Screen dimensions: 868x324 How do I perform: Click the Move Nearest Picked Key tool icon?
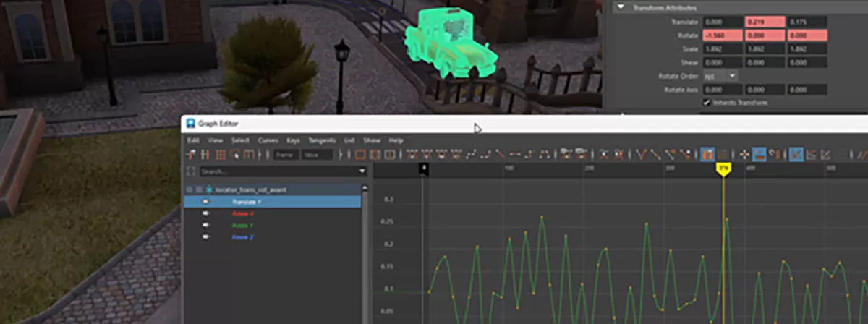192,155
